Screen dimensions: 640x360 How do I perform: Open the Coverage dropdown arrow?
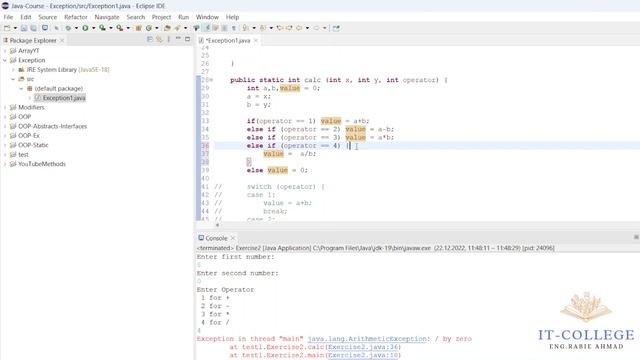coord(111,28)
